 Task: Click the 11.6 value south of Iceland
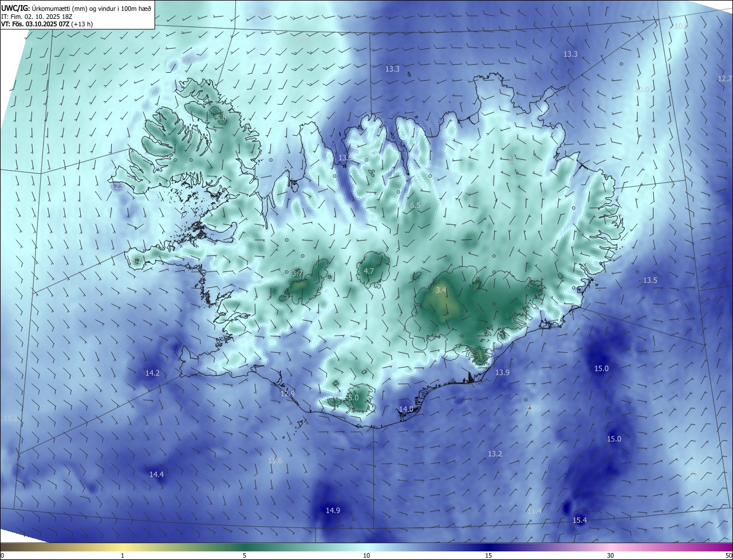[x=275, y=460]
